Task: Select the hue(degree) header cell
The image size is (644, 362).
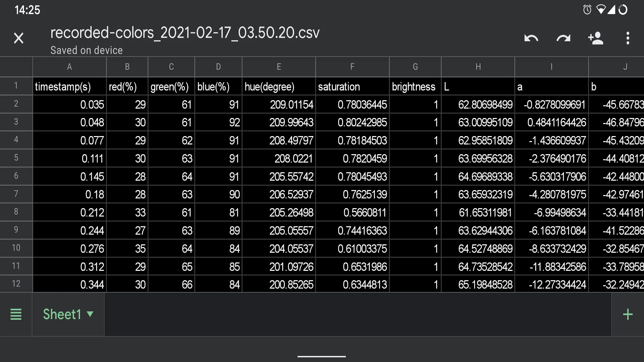Action: 279,86
